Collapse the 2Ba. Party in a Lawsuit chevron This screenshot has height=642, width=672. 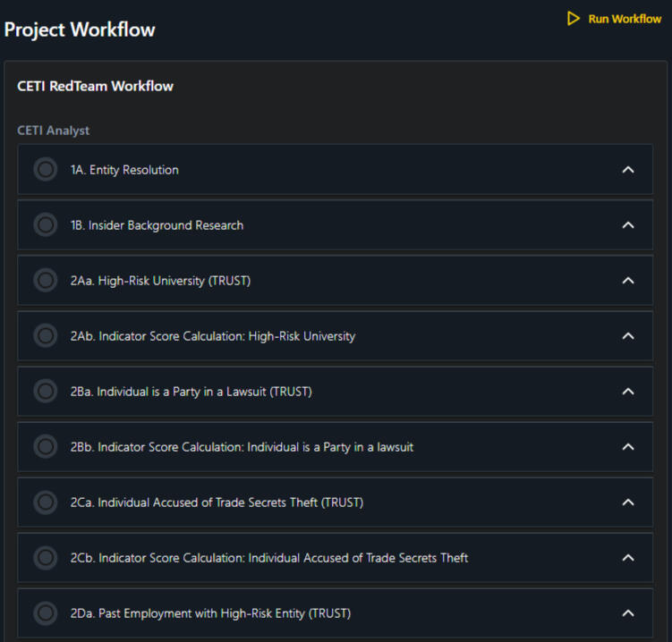pyautogui.click(x=628, y=392)
